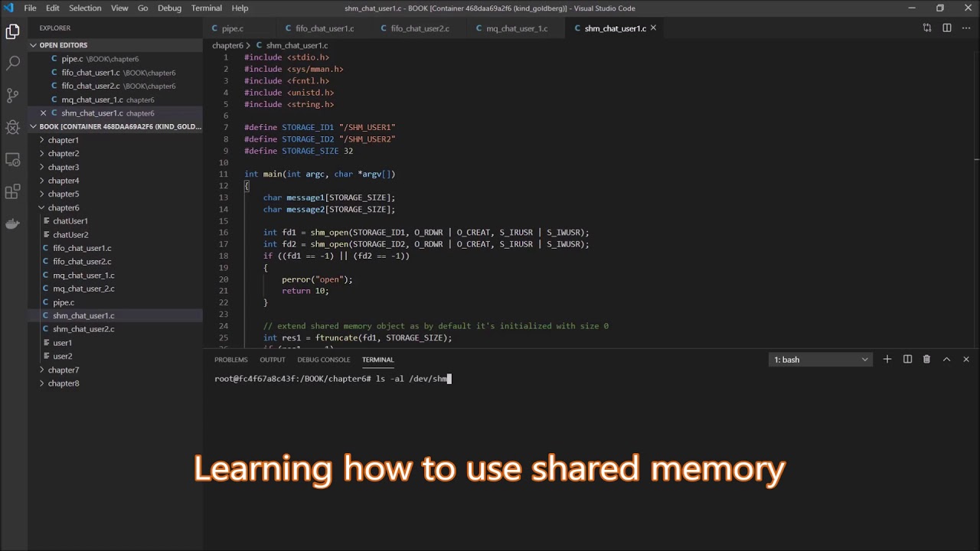980x551 pixels.
Task: Open the Help menu
Action: click(240, 8)
